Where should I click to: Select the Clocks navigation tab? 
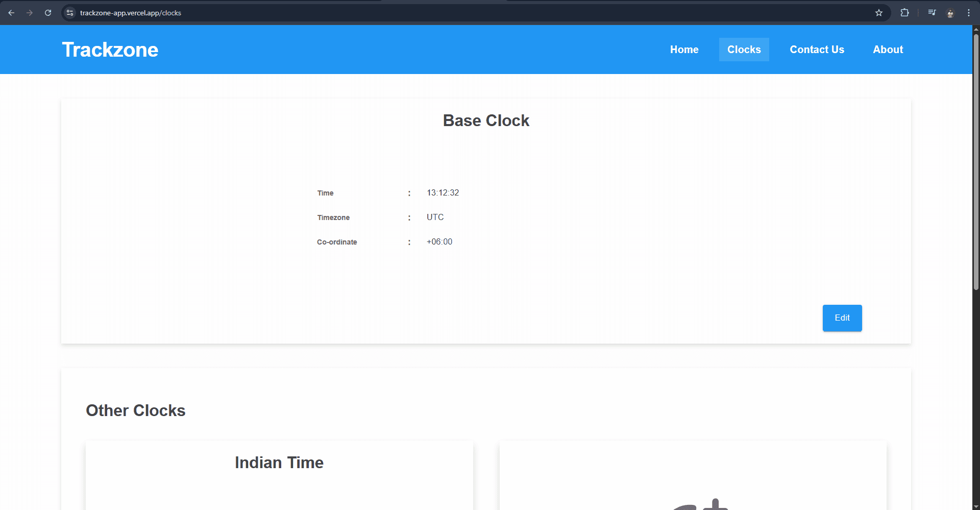[x=744, y=49]
